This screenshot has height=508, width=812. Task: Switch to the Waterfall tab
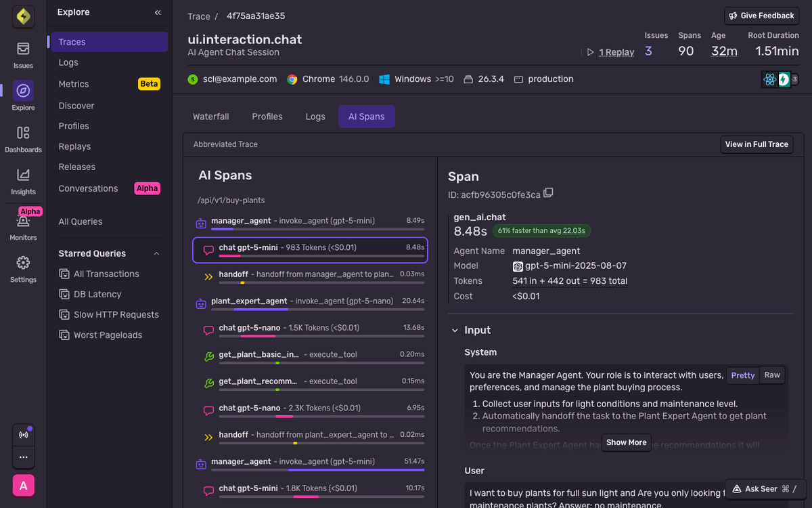pos(210,116)
